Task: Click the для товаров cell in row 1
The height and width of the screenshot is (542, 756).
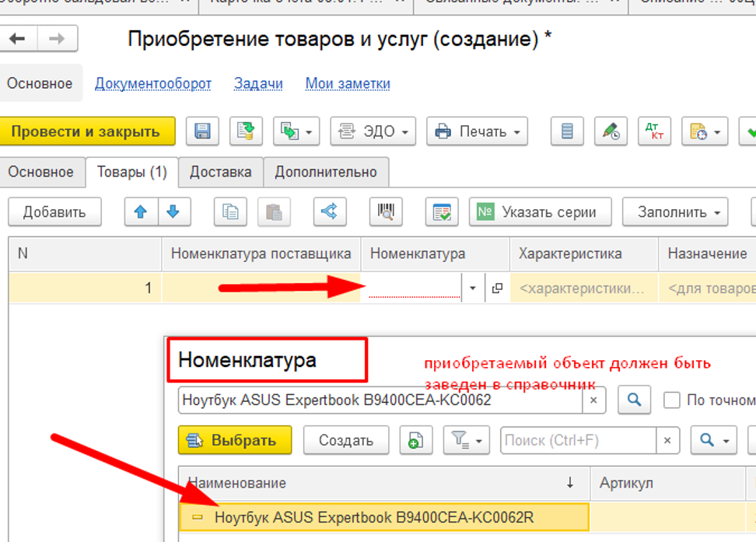Action: point(707,288)
